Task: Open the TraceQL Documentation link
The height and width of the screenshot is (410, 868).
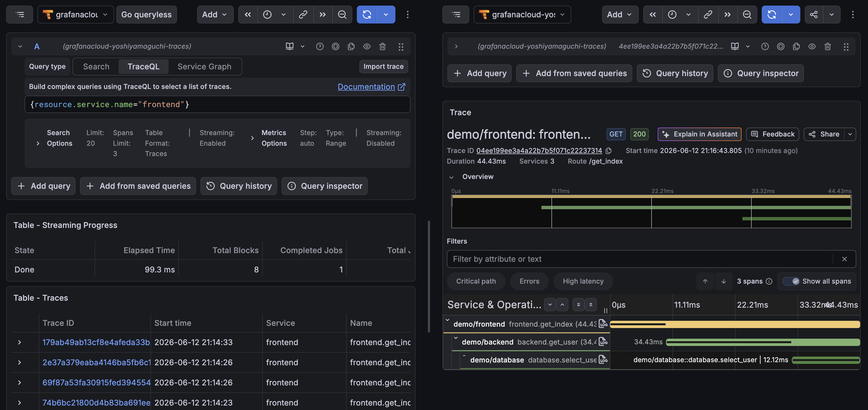Action: 371,87
